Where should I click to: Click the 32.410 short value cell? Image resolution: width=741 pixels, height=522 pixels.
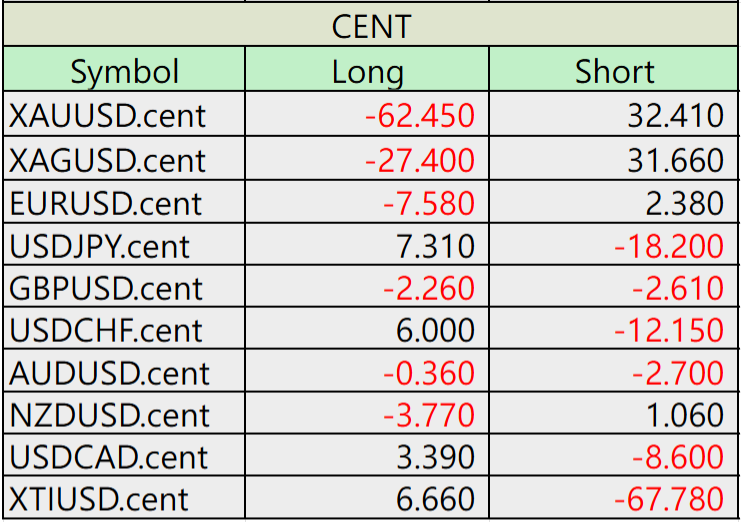pos(613,114)
